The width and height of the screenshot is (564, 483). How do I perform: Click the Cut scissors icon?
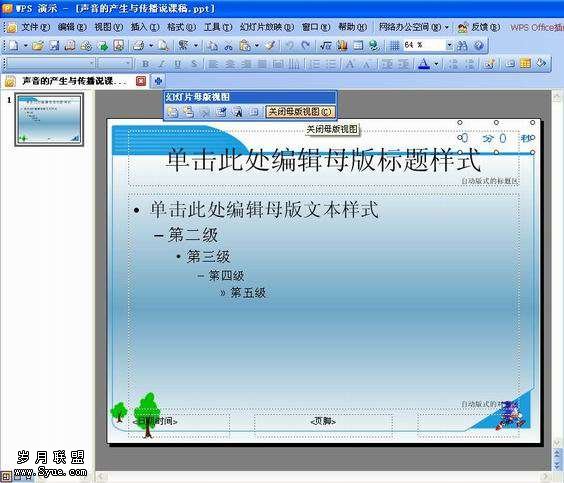[228, 46]
